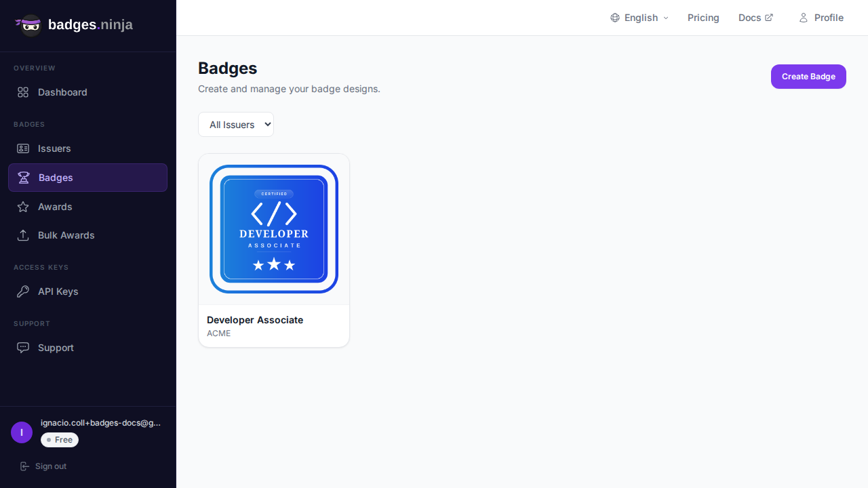The image size is (868, 488).
Task: Open the Docs external link
Action: 755,18
